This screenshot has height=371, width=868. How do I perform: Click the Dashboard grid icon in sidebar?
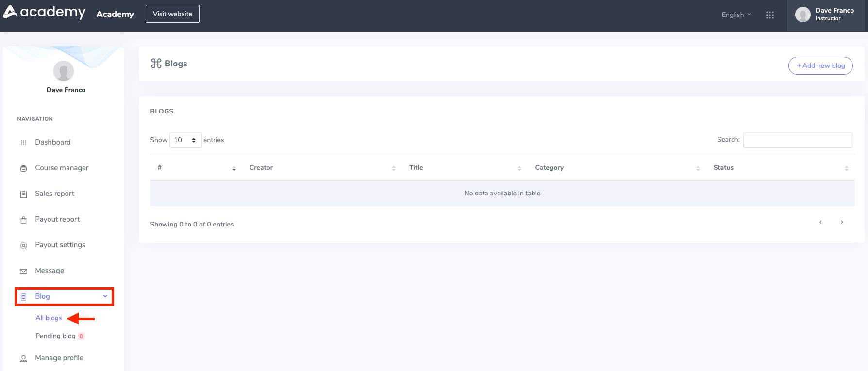pyautogui.click(x=23, y=143)
